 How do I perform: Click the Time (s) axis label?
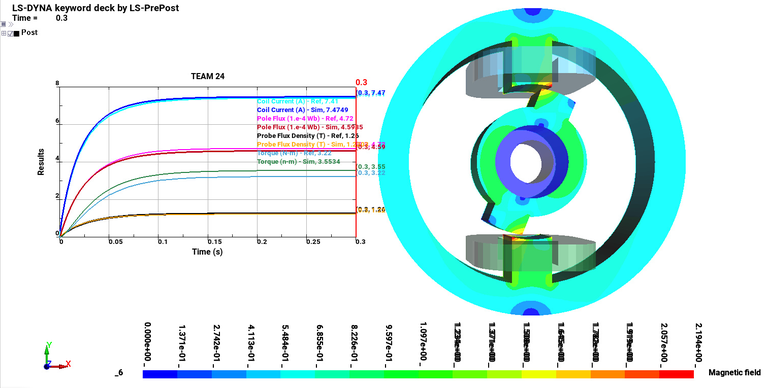[x=207, y=252]
